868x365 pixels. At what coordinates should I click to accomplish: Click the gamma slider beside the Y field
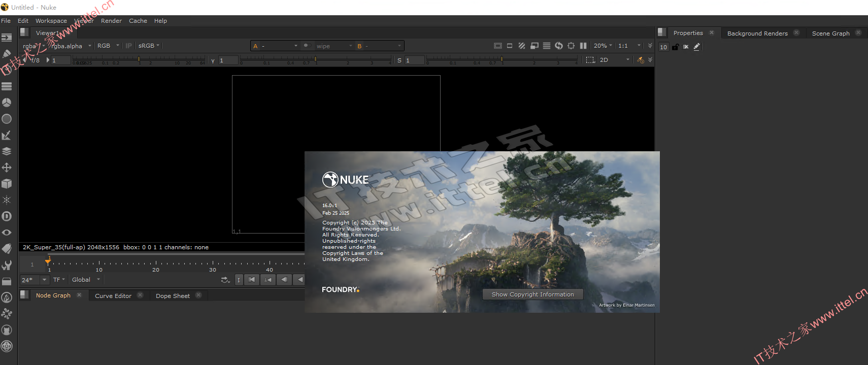315,60
